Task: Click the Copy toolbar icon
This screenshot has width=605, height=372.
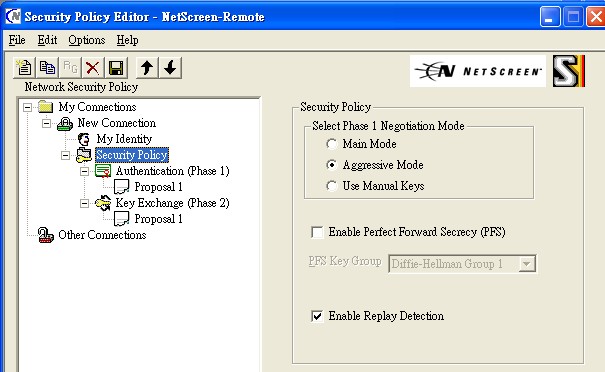Action: coord(47,68)
